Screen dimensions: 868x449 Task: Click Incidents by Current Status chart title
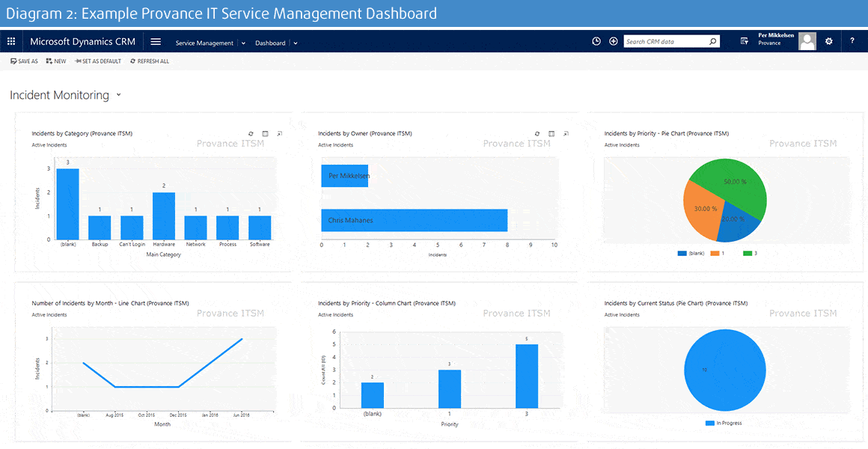tap(676, 303)
